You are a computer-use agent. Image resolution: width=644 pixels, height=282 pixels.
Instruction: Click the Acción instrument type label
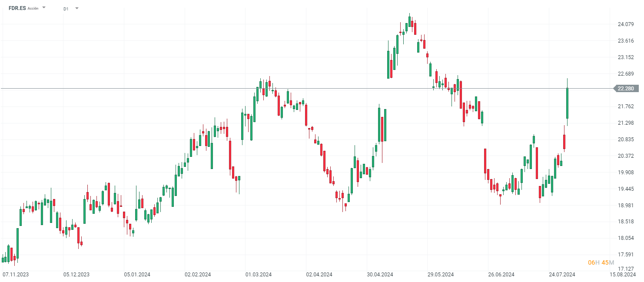tap(33, 8)
